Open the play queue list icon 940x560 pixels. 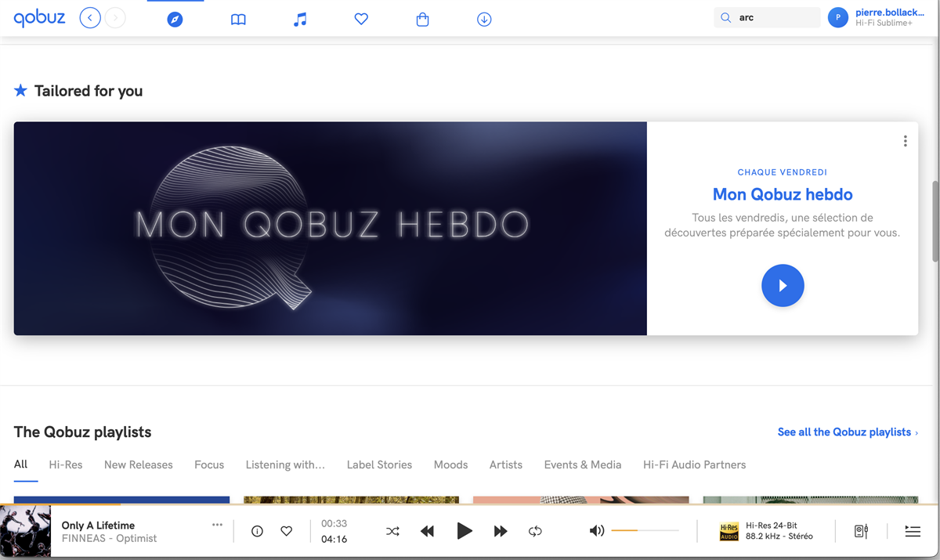point(913,531)
